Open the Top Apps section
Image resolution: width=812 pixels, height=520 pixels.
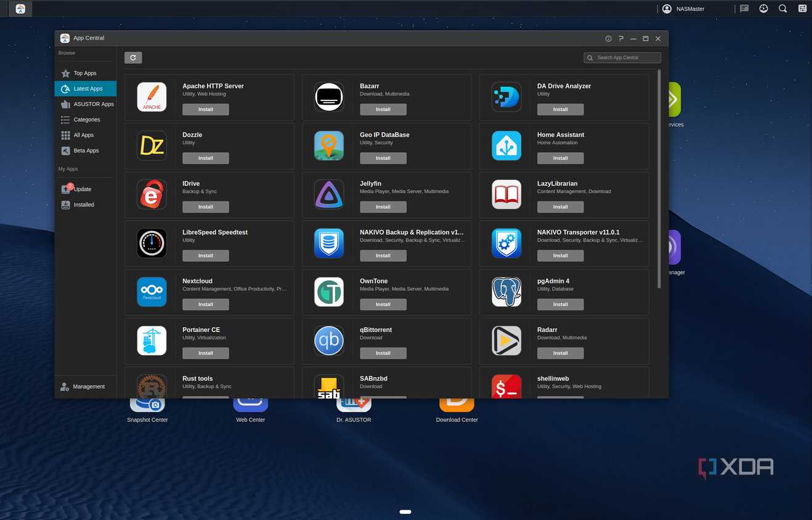[x=85, y=73]
